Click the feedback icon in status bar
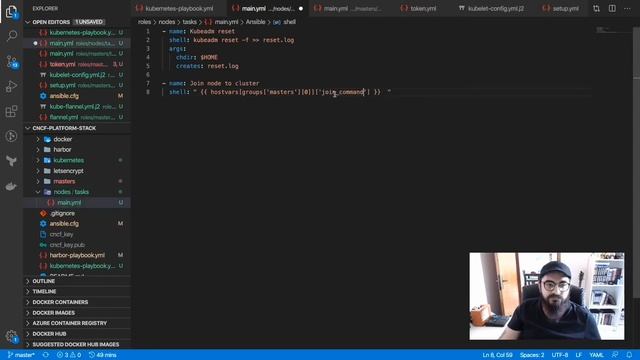 click(x=615, y=355)
